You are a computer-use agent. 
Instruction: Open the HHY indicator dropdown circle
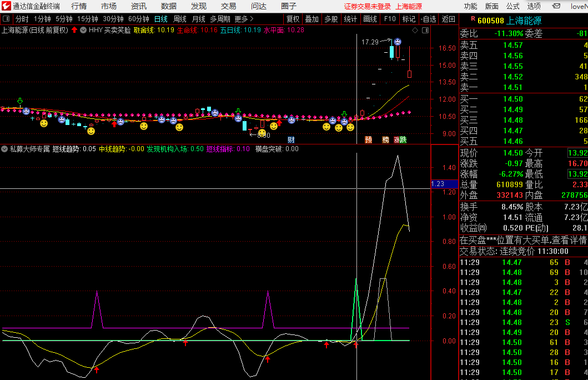(x=83, y=30)
